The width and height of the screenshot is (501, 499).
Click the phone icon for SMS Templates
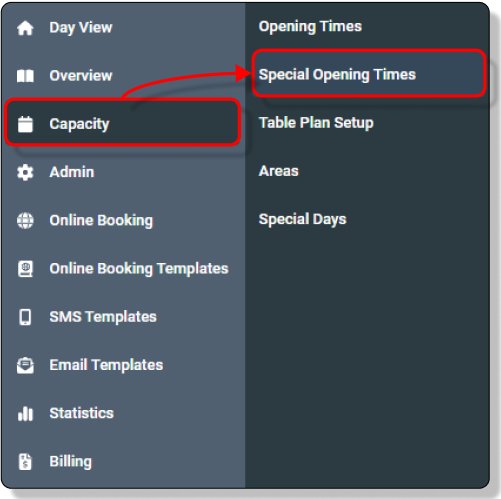coord(25,317)
